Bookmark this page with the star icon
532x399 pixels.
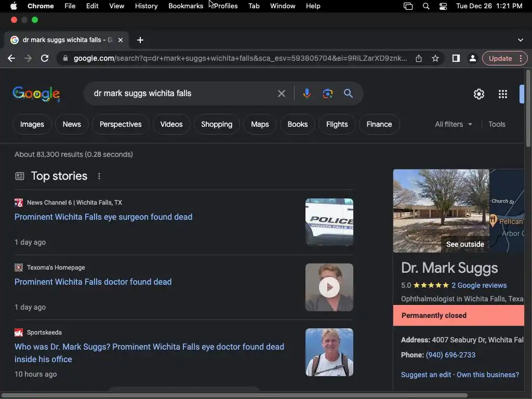(435, 58)
